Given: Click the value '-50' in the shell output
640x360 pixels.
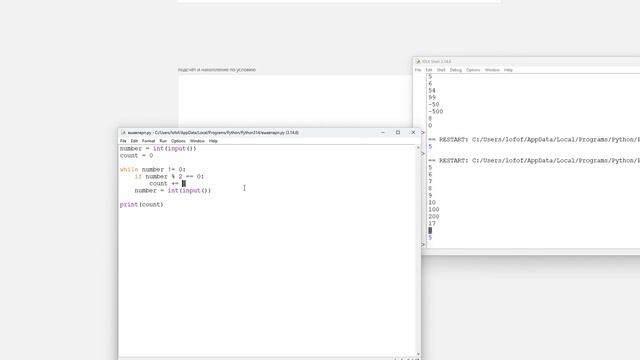Looking at the screenshot, I should pos(433,104).
